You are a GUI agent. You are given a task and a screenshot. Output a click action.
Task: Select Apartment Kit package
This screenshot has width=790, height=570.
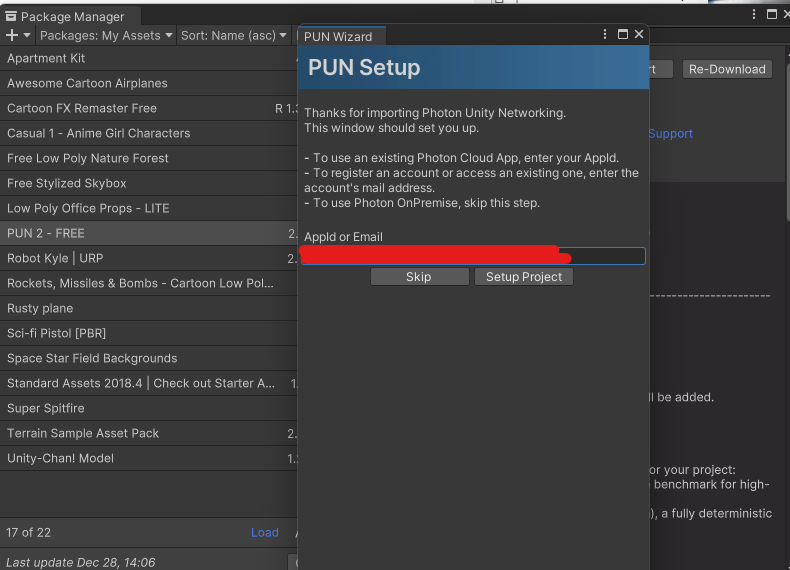(149, 58)
